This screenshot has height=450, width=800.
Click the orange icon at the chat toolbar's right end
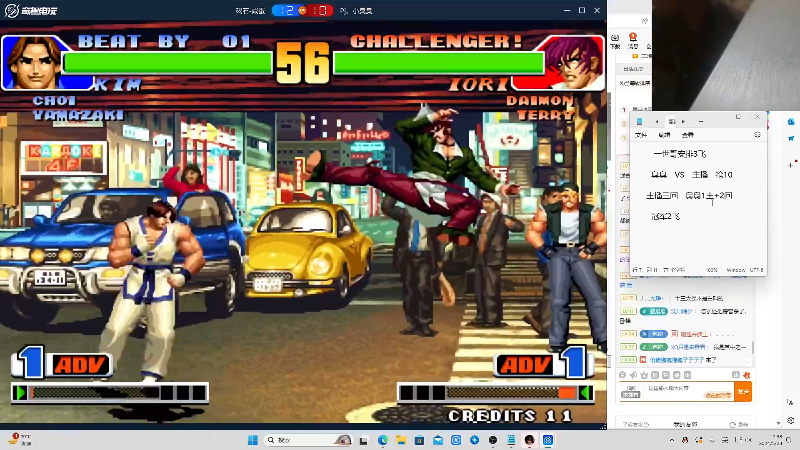click(746, 375)
